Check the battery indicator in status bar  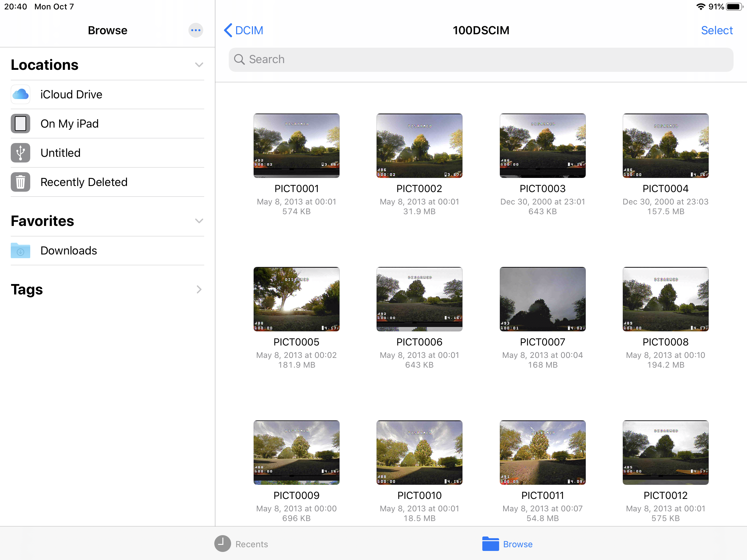click(735, 7)
